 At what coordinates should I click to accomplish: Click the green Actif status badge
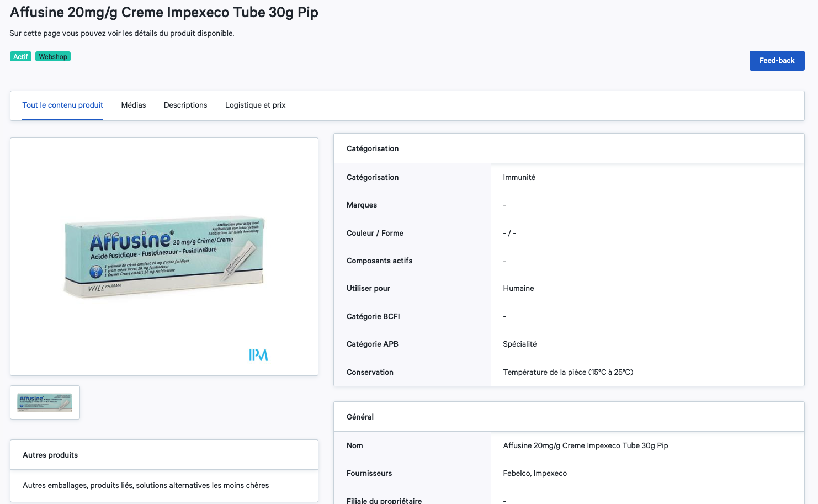(21, 56)
